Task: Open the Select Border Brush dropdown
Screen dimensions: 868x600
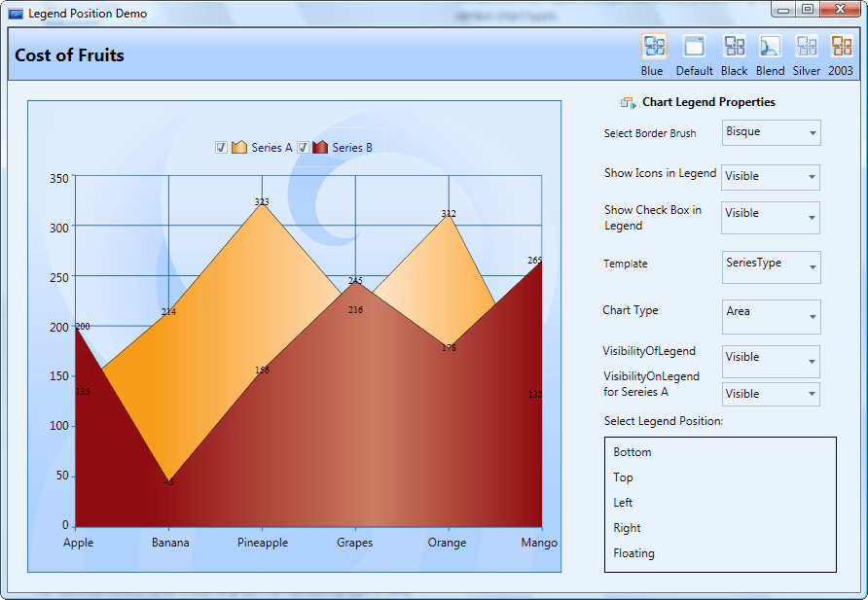Action: point(771,132)
